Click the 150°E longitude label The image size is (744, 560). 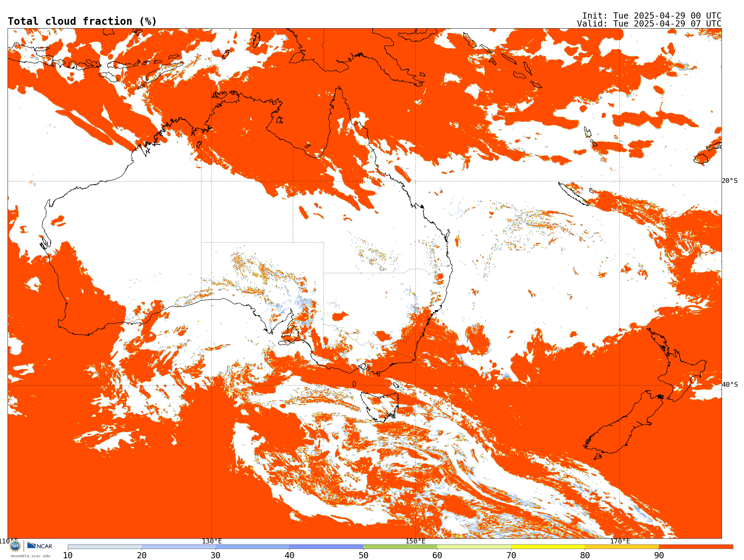(415, 541)
